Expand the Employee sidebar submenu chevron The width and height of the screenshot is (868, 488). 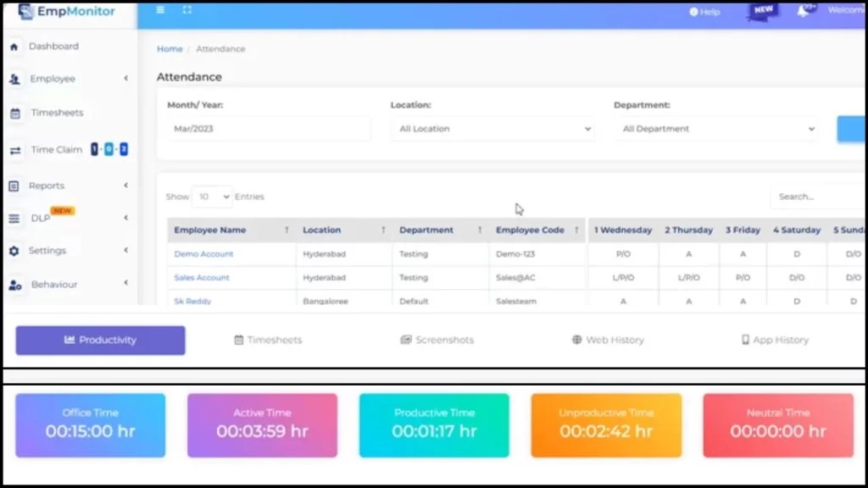pyautogui.click(x=125, y=79)
